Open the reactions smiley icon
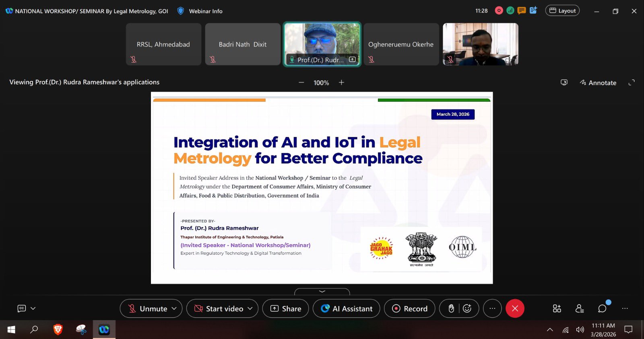This screenshot has height=339, width=644. tap(467, 308)
